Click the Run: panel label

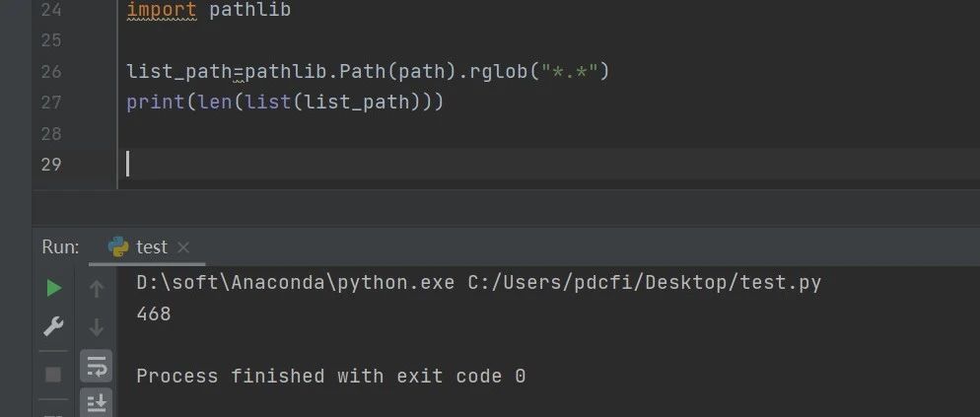click(x=60, y=247)
